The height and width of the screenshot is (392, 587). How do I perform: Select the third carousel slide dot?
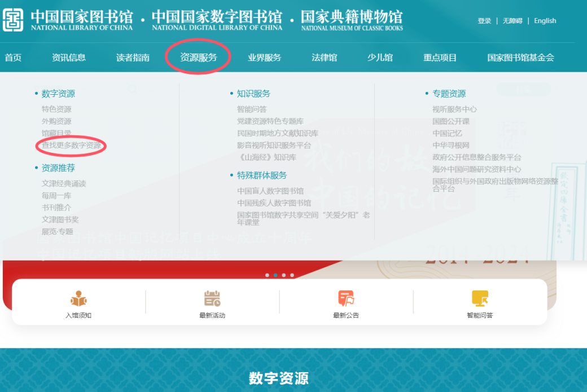284,275
